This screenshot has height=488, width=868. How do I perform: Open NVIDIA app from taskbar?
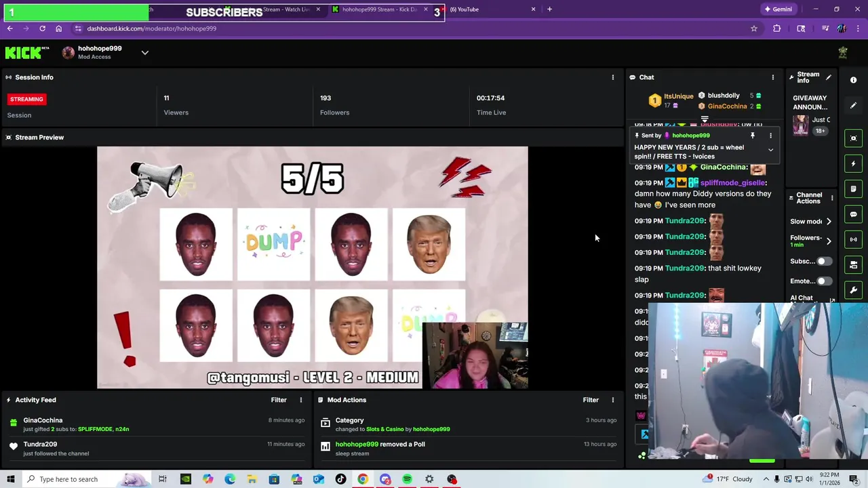pyautogui.click(x=185, y=479)
